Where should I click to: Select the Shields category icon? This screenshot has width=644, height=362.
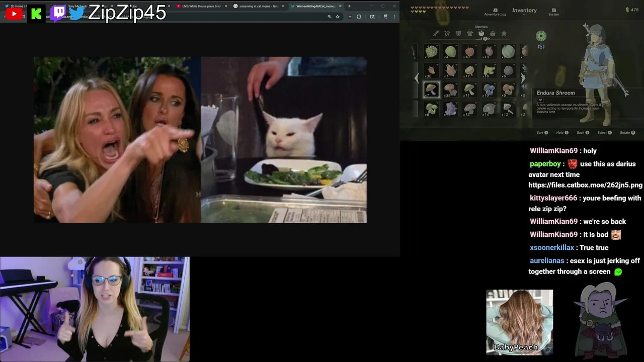[x=458, y=34]
